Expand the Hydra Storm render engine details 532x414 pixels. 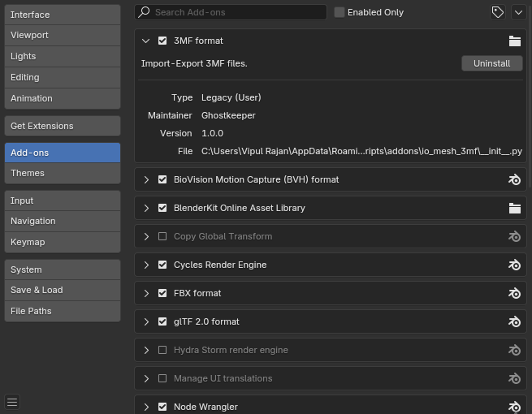(146, 350)
